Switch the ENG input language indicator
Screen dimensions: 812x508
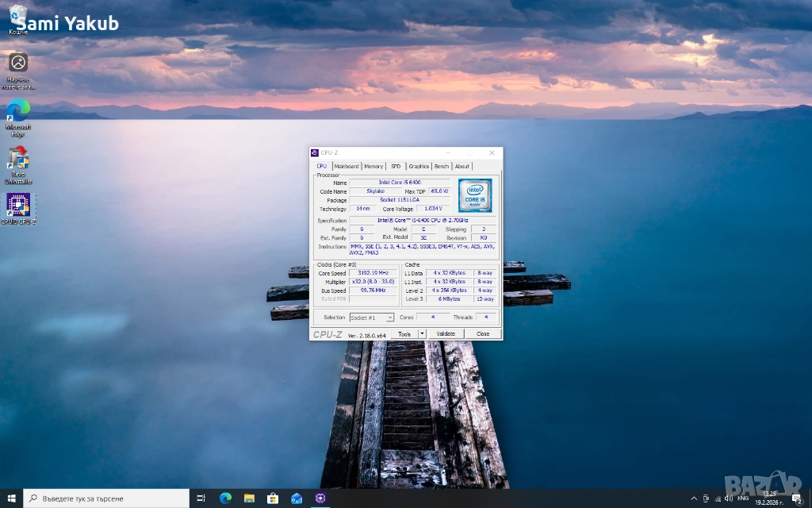(743, 498)
